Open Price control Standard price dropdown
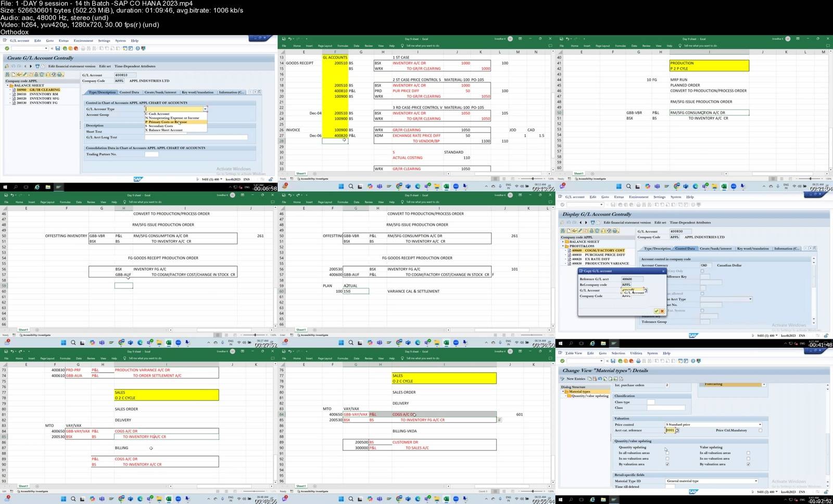Viewport: 833px width, 504px height. (x=760, y=424)
